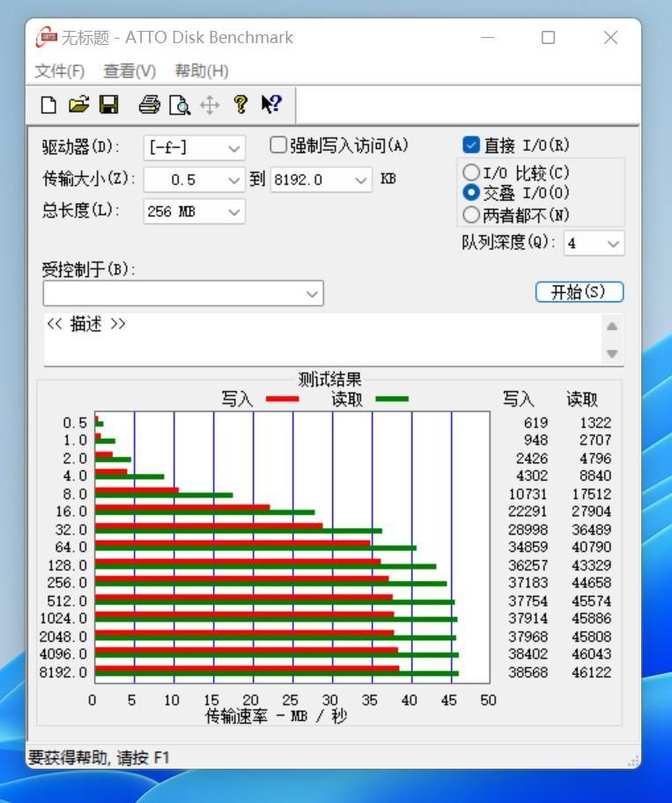672x803 pixels.
Task: Click the 128.0 transfer size label in chart
Action: tap(67, 565)
